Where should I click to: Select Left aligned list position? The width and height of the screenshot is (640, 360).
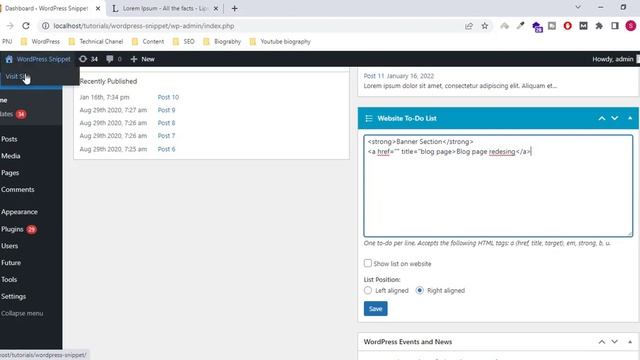click(368, 290)
